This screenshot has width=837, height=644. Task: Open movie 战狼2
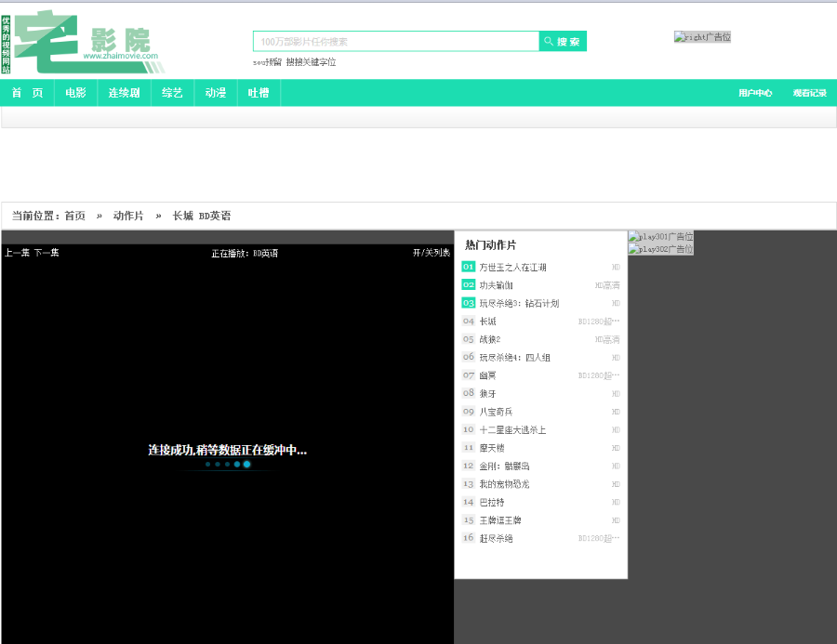[x=489, y=340]
